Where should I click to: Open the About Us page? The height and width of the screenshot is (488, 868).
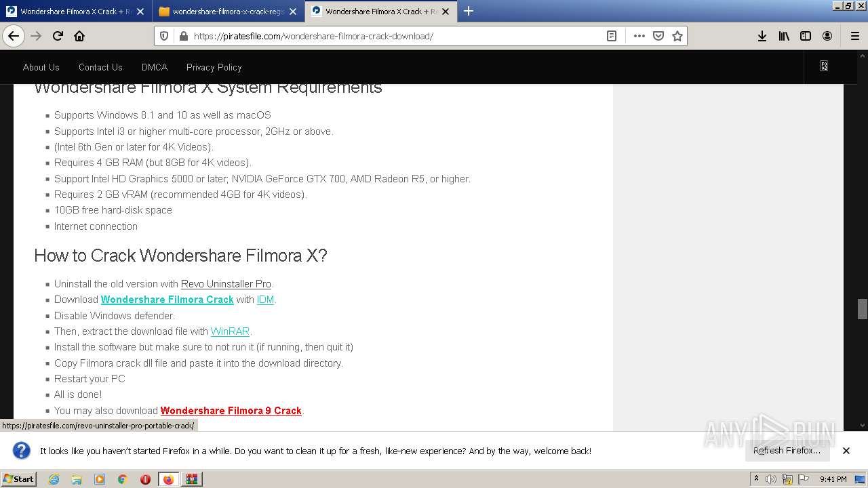point(41,67)
